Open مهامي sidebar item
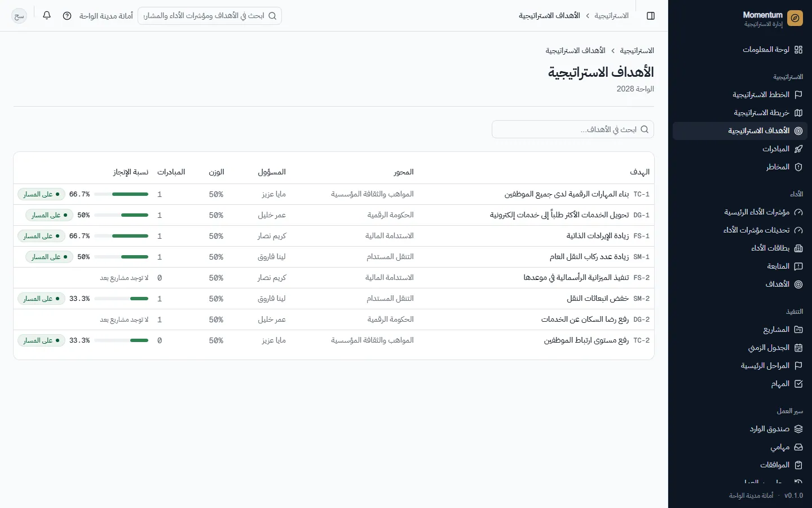Image resolution: width=812 pixels, height=508 pixels. tap(740, 447)
